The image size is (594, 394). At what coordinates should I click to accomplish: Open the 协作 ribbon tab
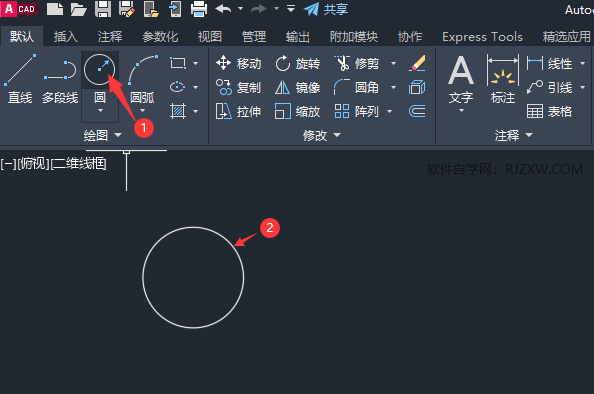coord(410,37)
